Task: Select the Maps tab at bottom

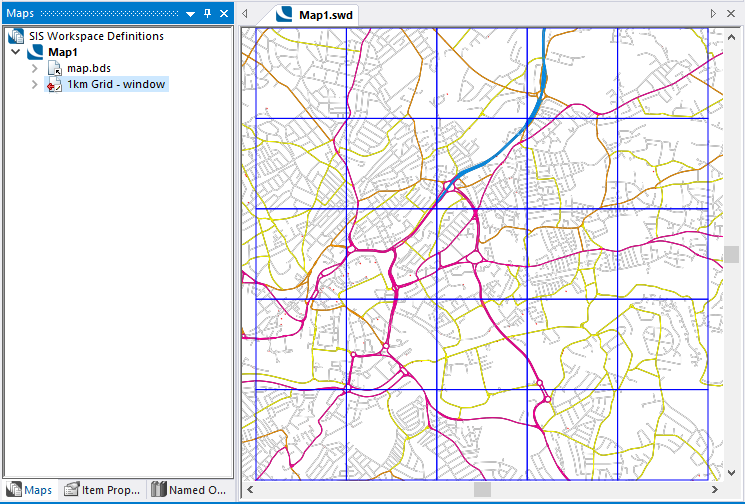Action: tap(30, 490)
